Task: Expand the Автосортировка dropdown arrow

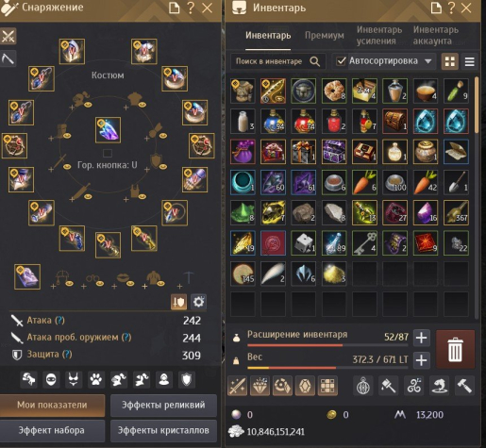Action: coord(427,61)
